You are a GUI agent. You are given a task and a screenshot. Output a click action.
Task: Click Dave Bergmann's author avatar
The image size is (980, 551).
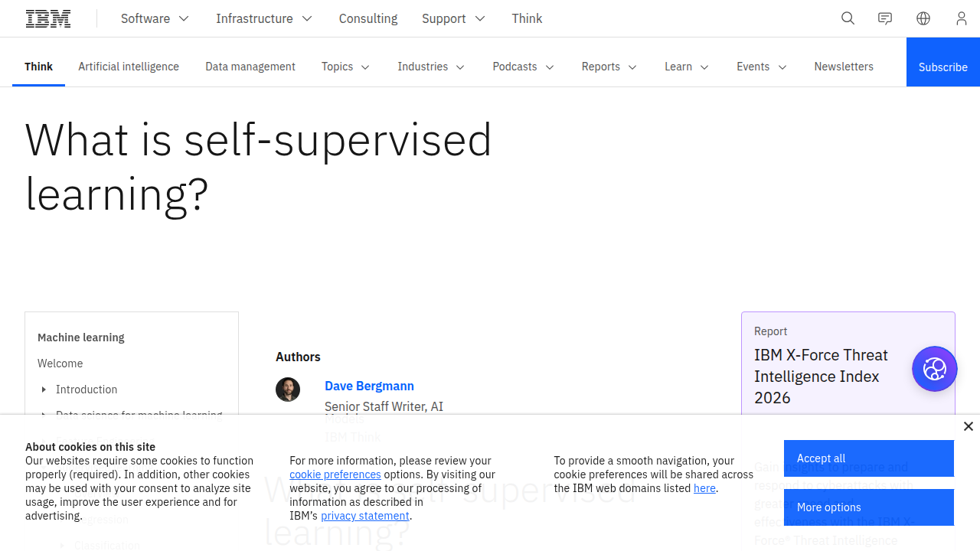288,390
